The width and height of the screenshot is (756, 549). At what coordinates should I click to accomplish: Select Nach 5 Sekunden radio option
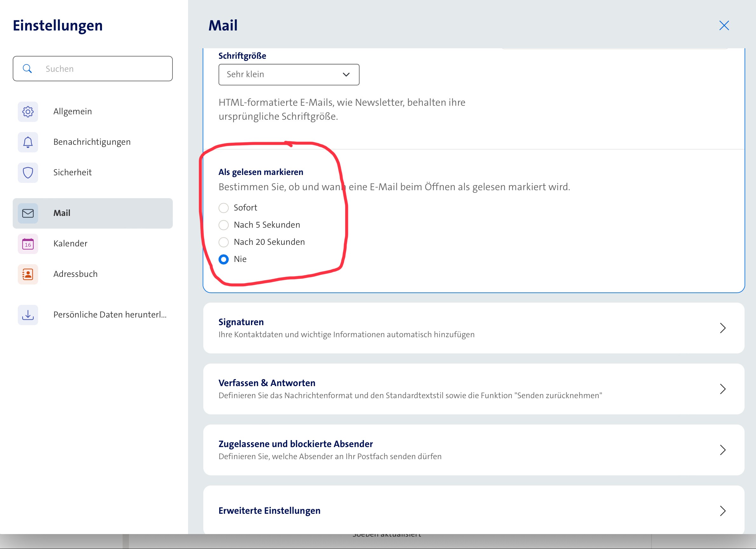224,225
